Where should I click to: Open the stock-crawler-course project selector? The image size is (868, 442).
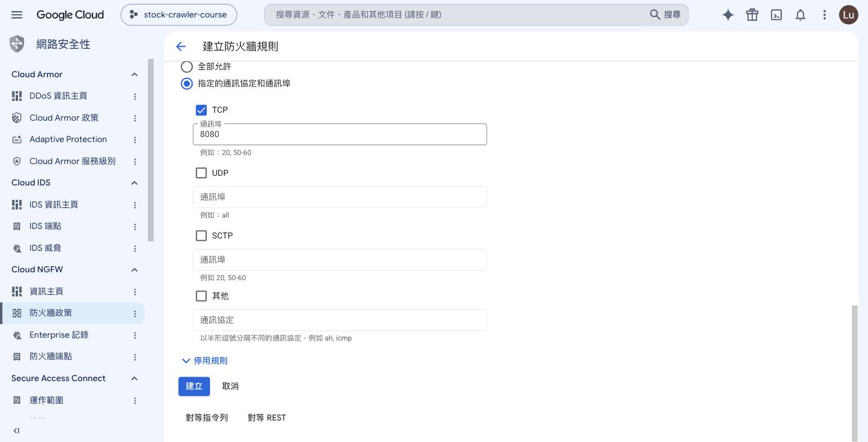click(x=179, y=15)
